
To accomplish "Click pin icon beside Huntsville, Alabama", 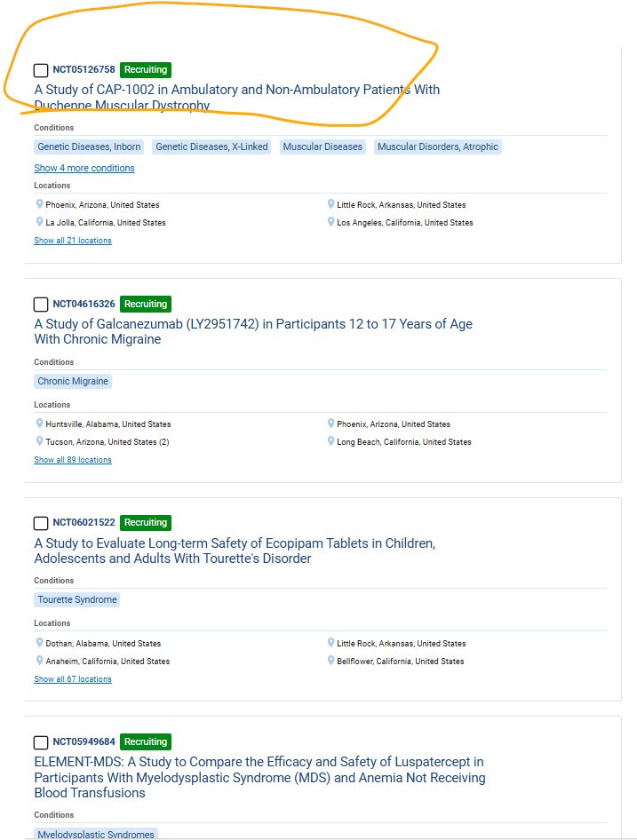I will point(39,424).
